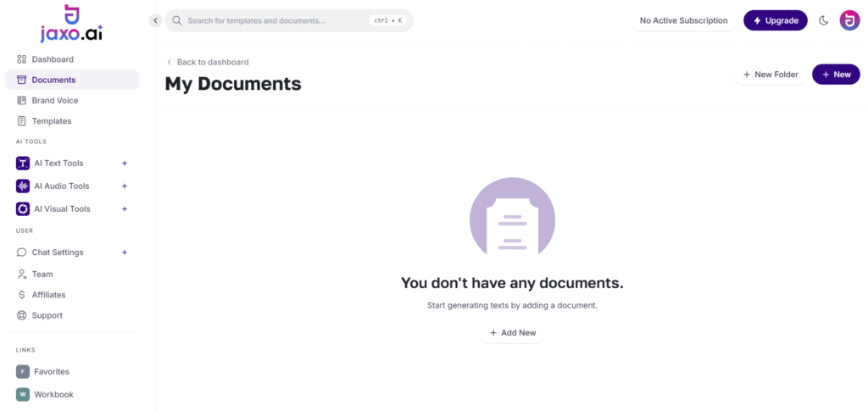
Task: Click the My Documents heading
Action: pyautogui.click(x=233, y=84)
